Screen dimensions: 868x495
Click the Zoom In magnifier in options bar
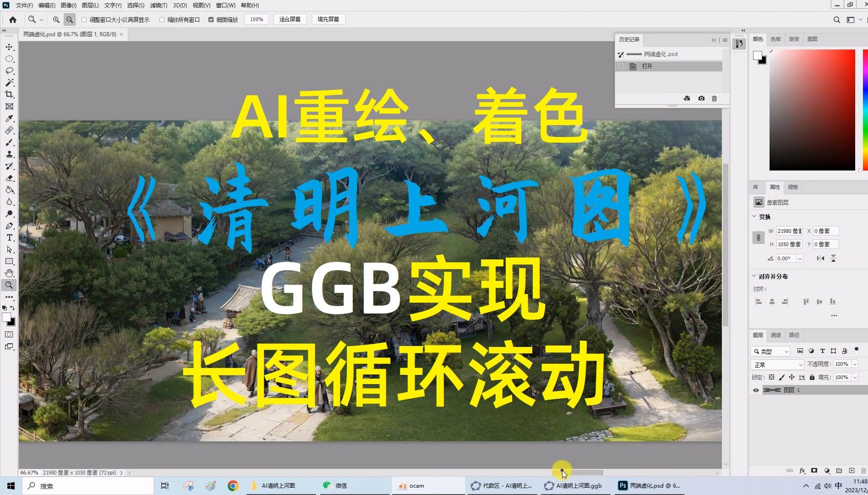(56, 20)
